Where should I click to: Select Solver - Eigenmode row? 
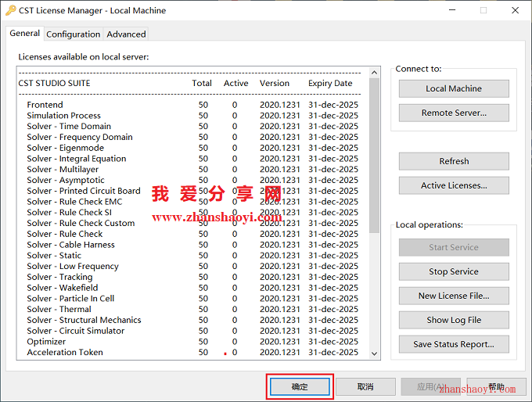[x=192, y=148]
